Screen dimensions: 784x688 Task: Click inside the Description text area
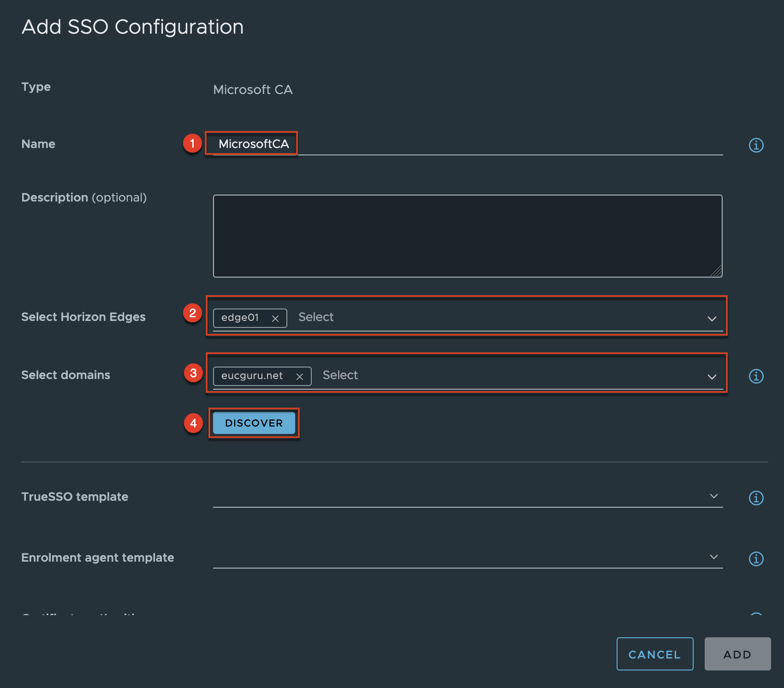[x=468, y=236]
